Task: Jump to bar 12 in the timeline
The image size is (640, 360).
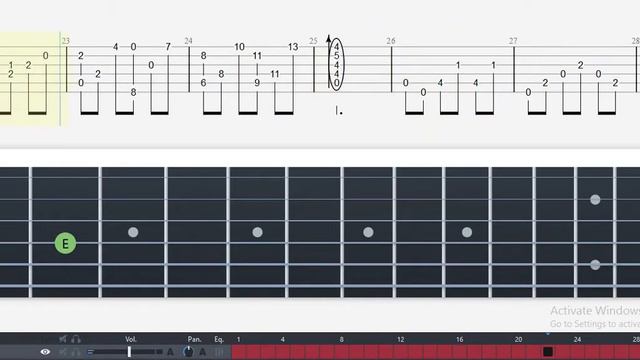Action: coord(400,339)
